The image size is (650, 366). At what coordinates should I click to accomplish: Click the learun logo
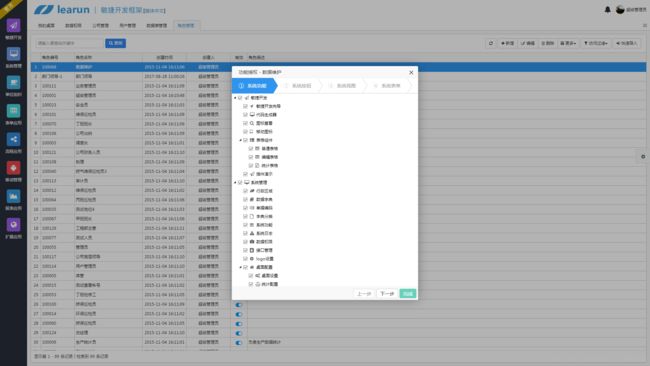click(x=61, y=10)
